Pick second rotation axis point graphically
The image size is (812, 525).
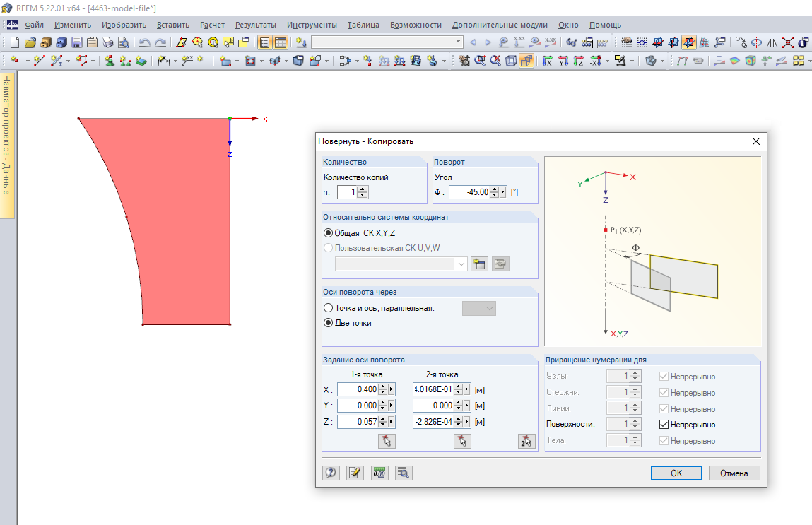[x=462, y=441]
